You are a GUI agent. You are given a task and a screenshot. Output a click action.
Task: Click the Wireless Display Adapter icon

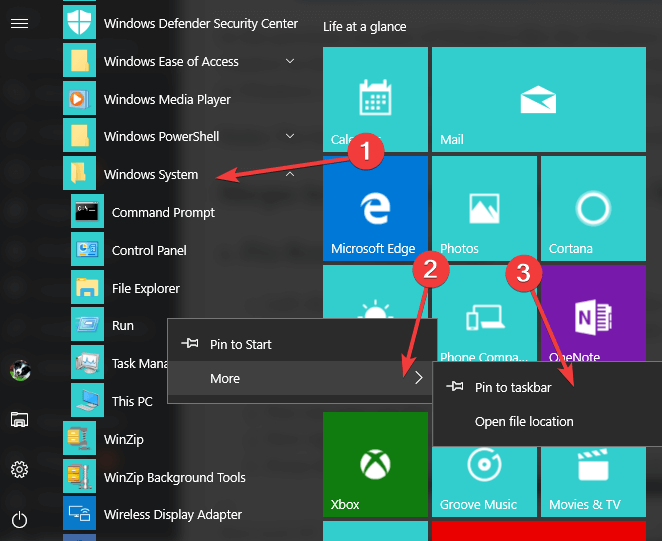click(x=79, y=514)
